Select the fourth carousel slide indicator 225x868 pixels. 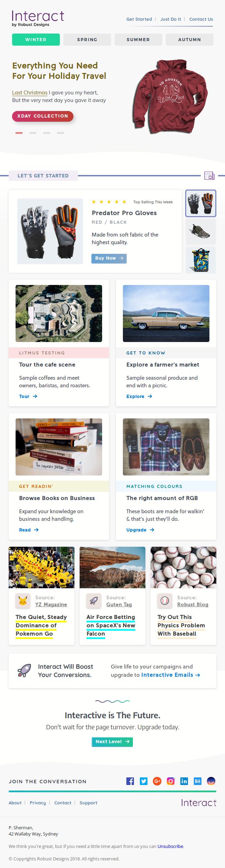(x=61, y=133)
